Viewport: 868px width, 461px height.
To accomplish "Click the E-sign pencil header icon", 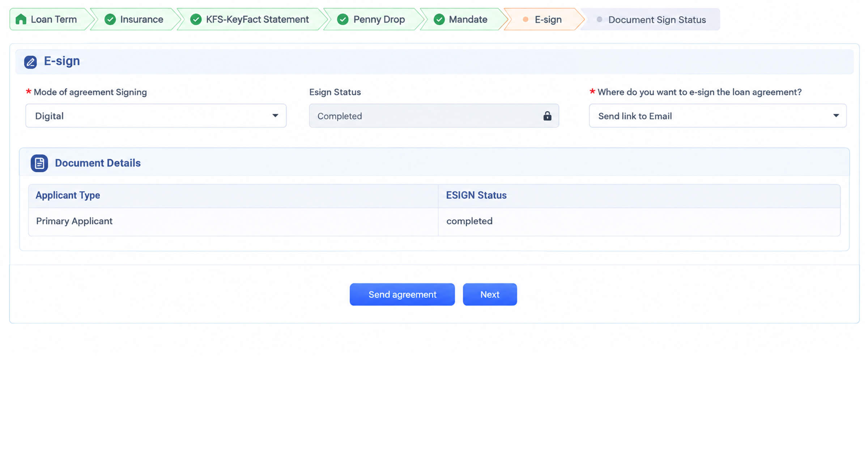I will point(30,62).
